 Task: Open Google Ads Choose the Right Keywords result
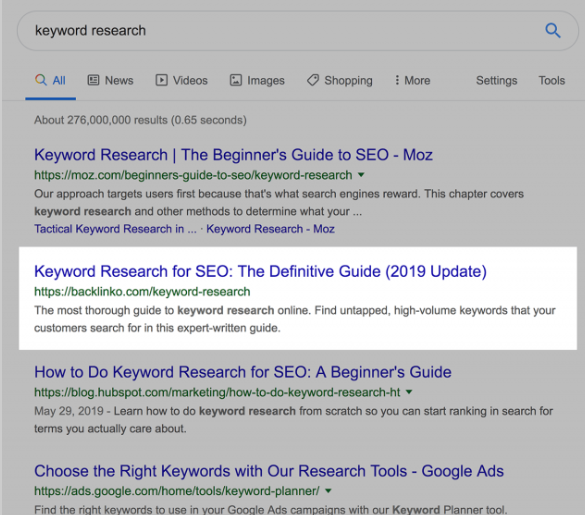[269, 471]
